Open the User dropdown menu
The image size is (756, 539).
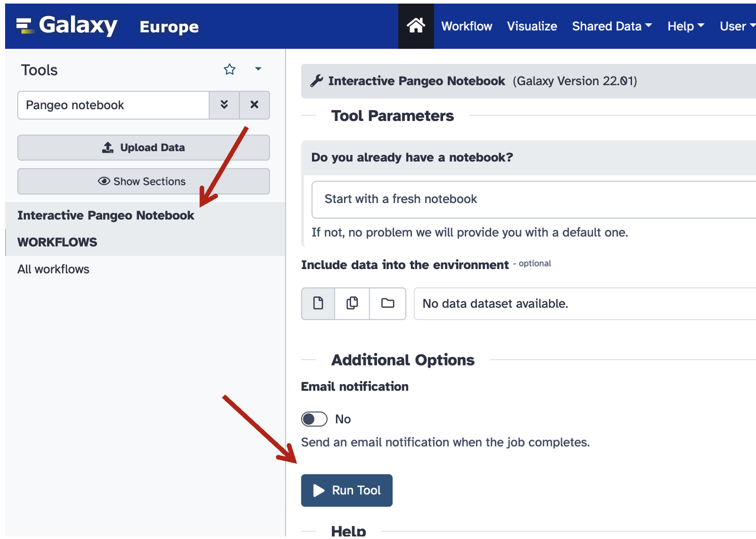click(x=737, y=26)
